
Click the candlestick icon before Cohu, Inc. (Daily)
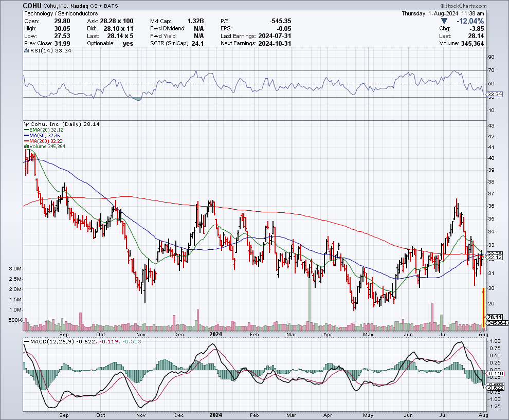tap(26, 124)
